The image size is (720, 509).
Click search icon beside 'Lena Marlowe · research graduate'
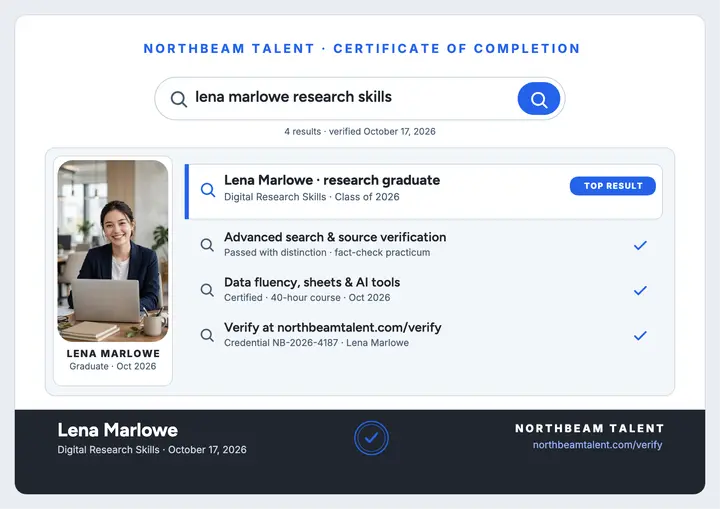208,189
